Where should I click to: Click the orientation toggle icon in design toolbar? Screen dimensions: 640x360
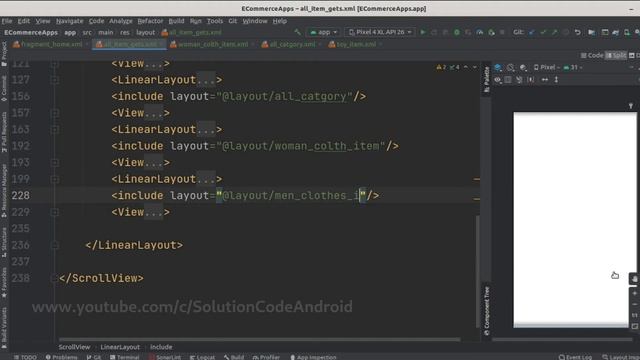(x=511, y=67)
